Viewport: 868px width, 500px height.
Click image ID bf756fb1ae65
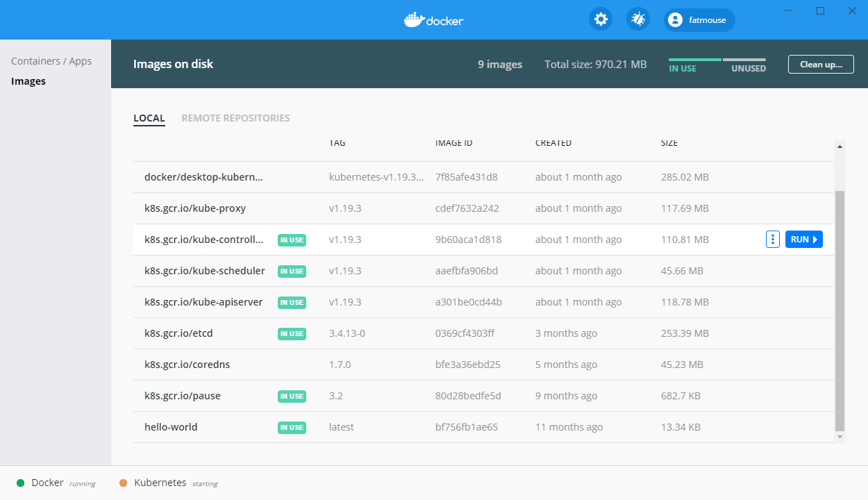467,427
